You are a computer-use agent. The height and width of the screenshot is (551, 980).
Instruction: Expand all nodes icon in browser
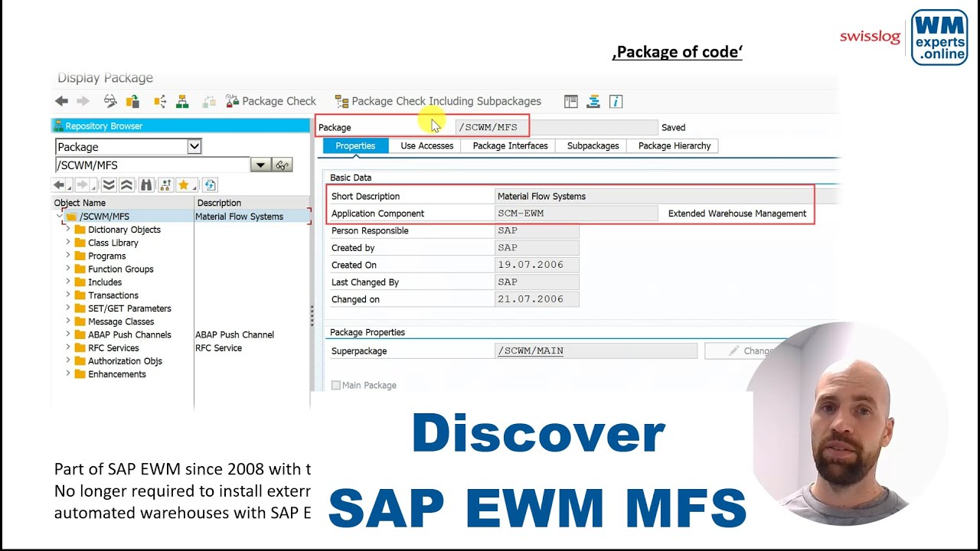tap(109, 185)
